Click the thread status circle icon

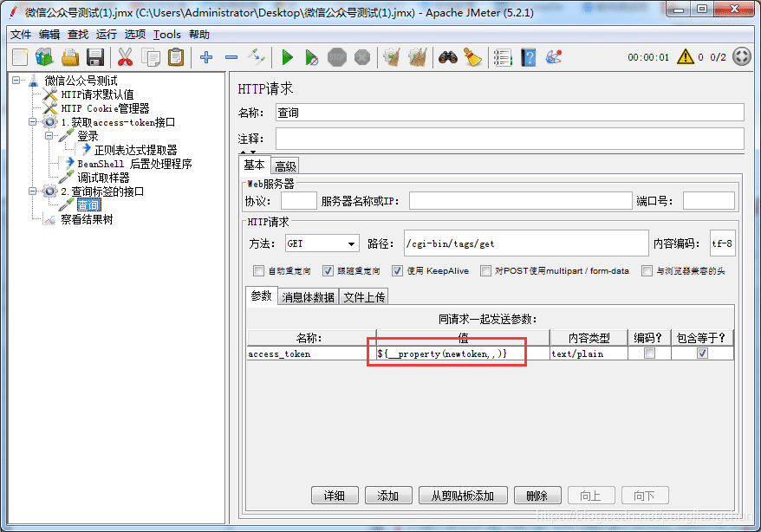[742, 56]
